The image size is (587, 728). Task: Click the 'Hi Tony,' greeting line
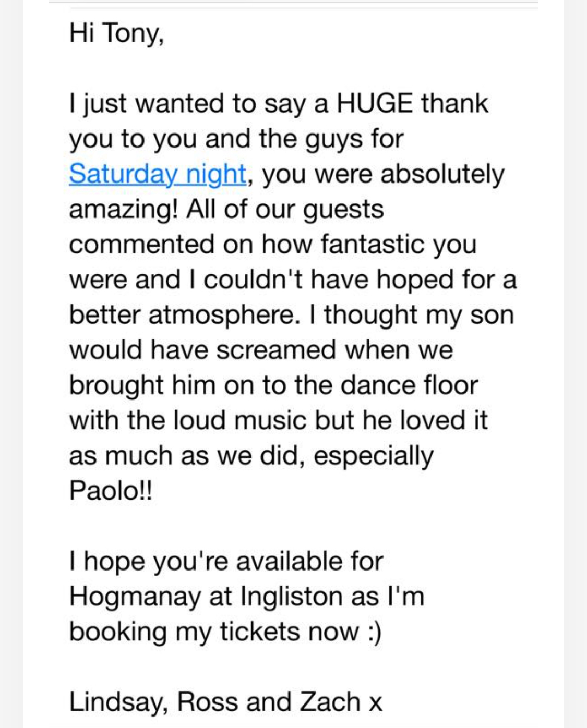pyautogui.click(x=116, y=33)
